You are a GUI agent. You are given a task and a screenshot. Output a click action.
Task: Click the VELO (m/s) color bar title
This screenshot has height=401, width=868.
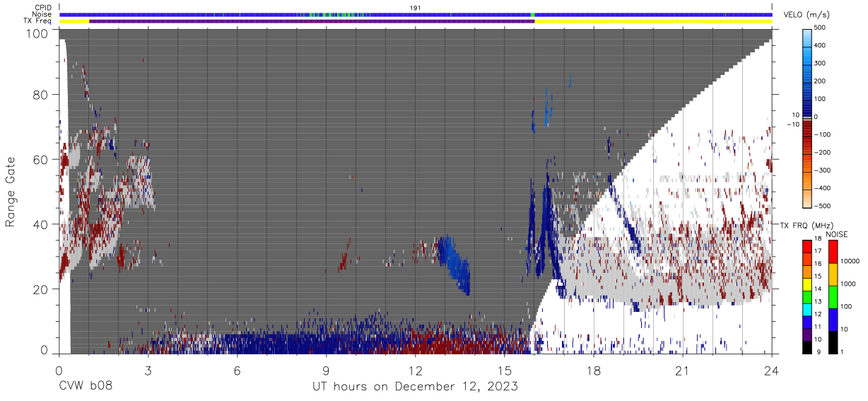[806, 16]
